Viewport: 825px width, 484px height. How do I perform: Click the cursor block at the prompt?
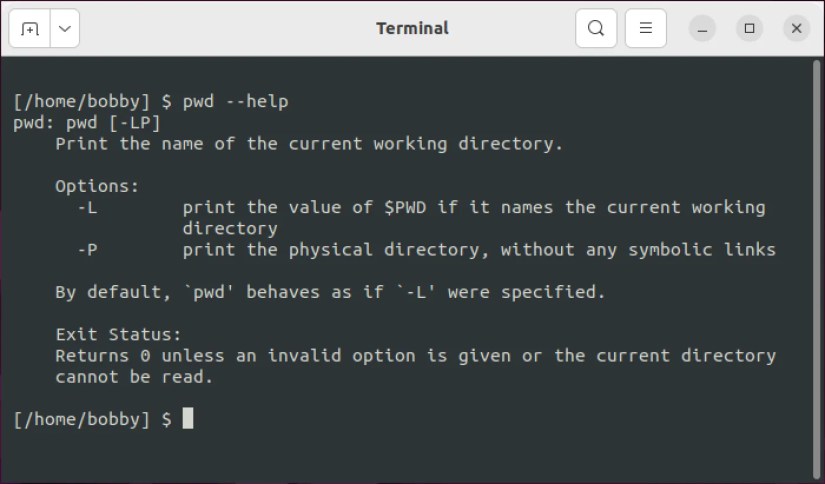tap(188, 418)
